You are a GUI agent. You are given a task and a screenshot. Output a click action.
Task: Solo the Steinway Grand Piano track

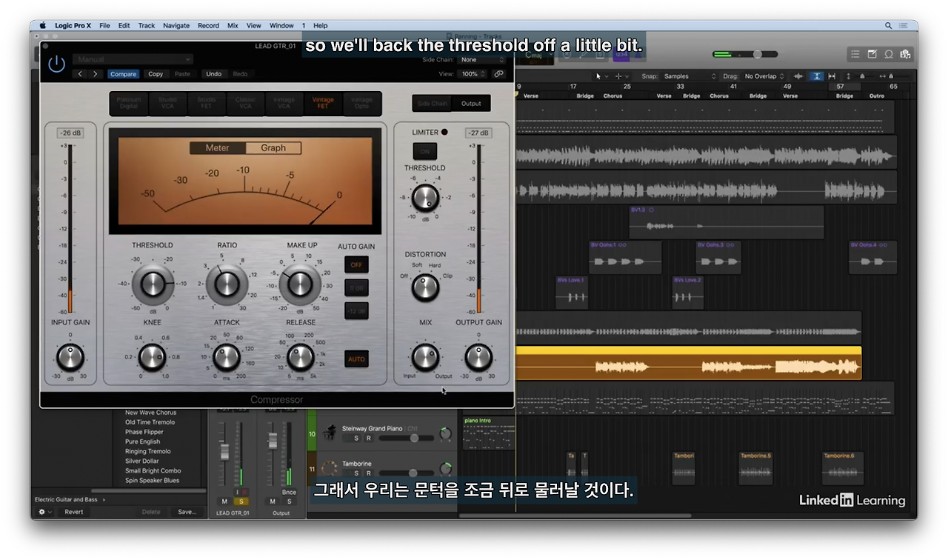point(355,439)
